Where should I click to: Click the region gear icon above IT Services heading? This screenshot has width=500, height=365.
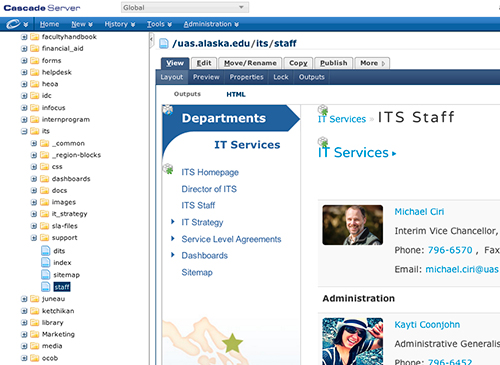point(323,142)
